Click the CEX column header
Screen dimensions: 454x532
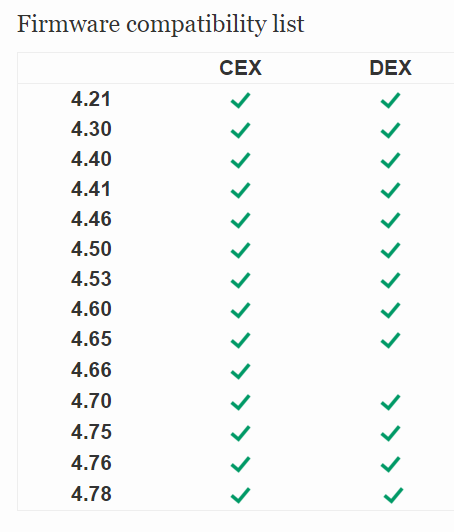coord(240,68)
